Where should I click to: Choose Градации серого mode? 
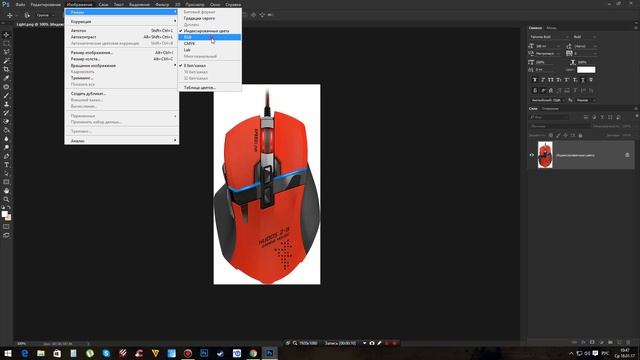pyautogui.click(x=209, y=18)
